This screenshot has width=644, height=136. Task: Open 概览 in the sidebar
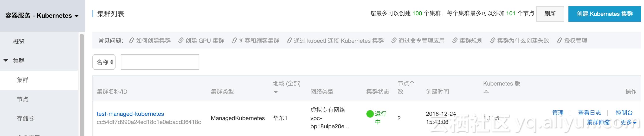(x=19, y=41)
